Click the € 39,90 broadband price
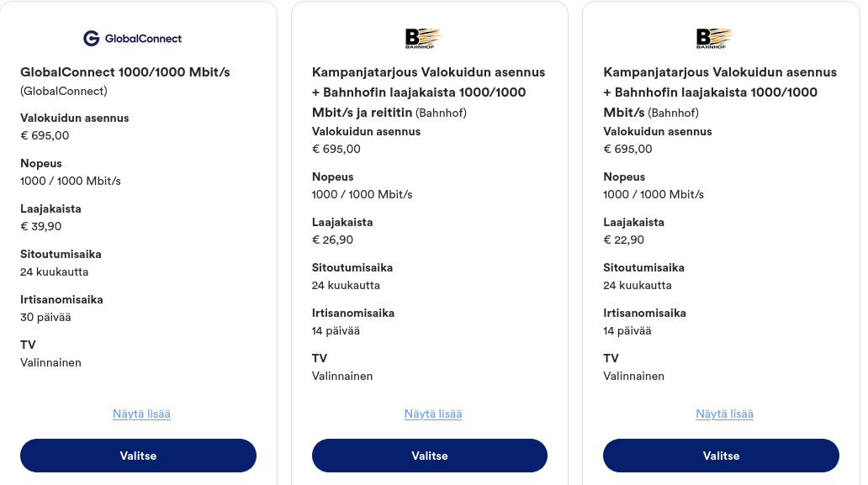Viewport: 868px width, 485px height. pos(41,226)
